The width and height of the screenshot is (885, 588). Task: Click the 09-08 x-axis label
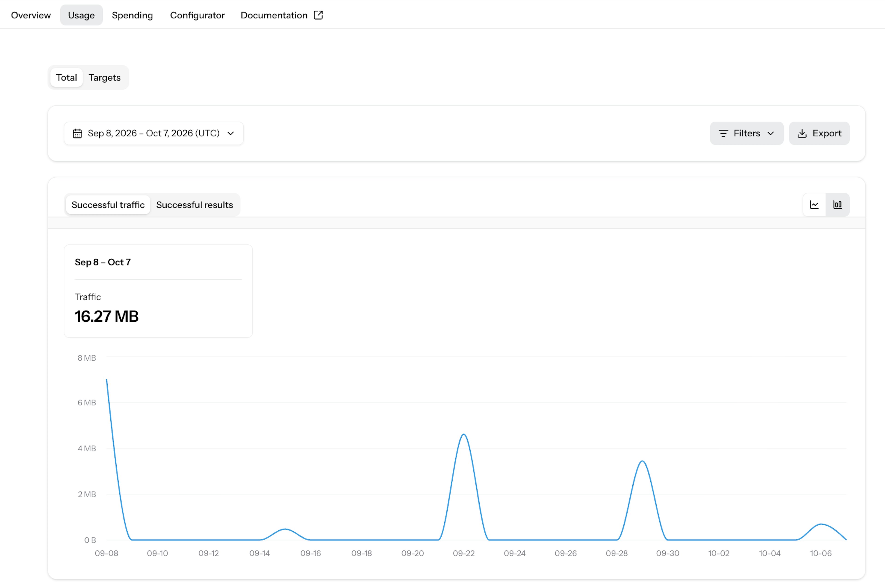point(106,553)
